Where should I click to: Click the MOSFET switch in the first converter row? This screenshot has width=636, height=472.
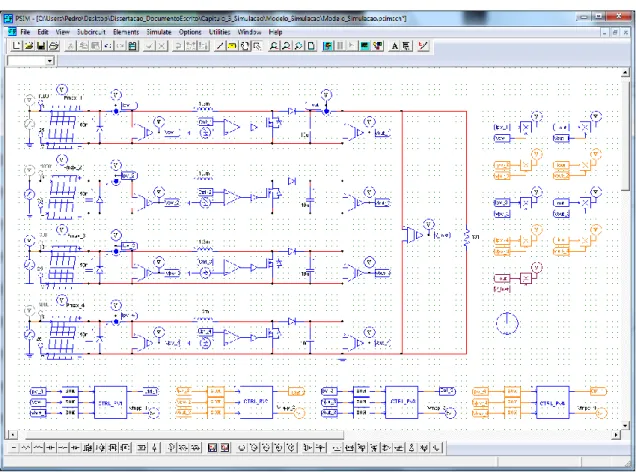pyautogui.click(x=273, y=122)
